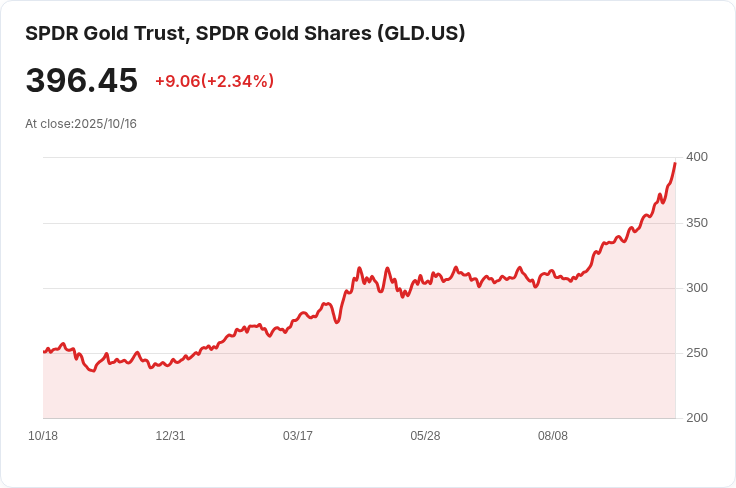
Task: Click the 10/18 date on the time axis
Action: pos(43,436)
